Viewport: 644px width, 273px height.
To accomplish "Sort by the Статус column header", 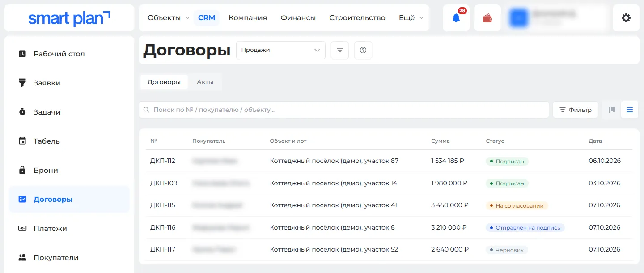I will (x=495, y=141).
